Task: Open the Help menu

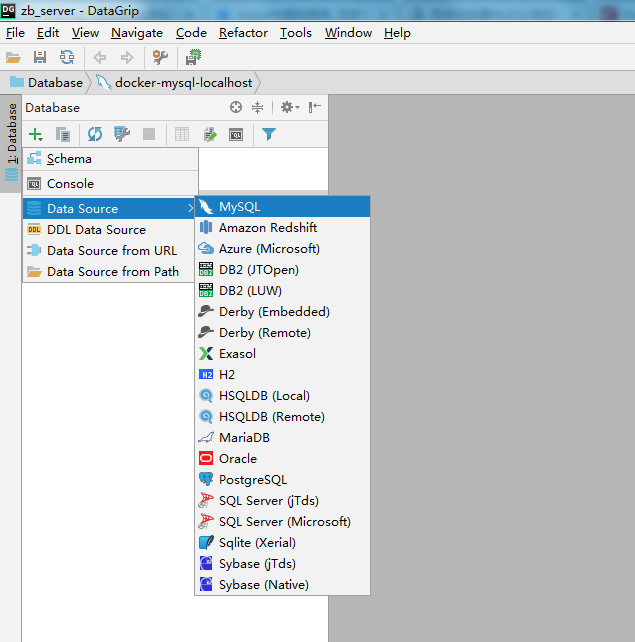Action: pos(397,33)
